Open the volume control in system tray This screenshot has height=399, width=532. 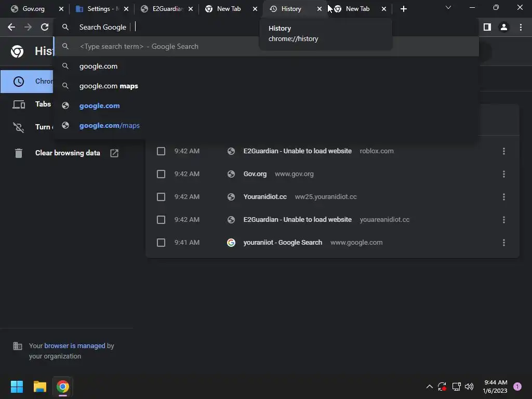(x=469, y=387)
